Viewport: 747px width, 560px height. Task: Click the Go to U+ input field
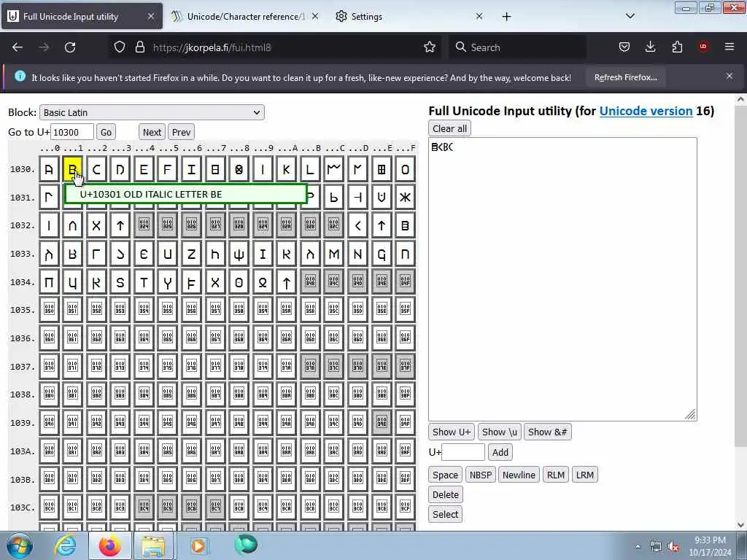click(72, 132)
